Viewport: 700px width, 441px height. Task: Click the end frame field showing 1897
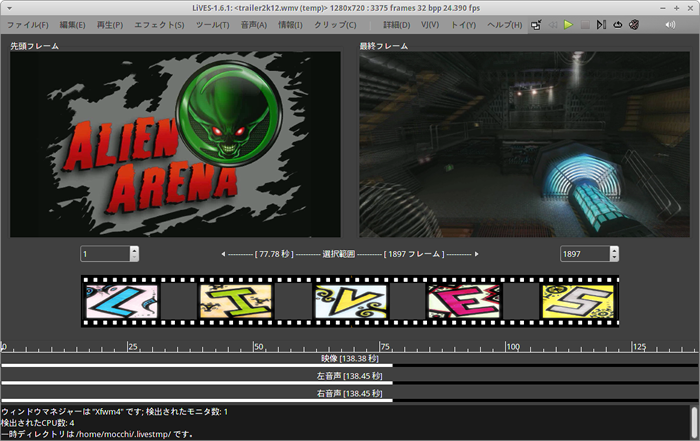pyautogui.click(x=585, y=254)
